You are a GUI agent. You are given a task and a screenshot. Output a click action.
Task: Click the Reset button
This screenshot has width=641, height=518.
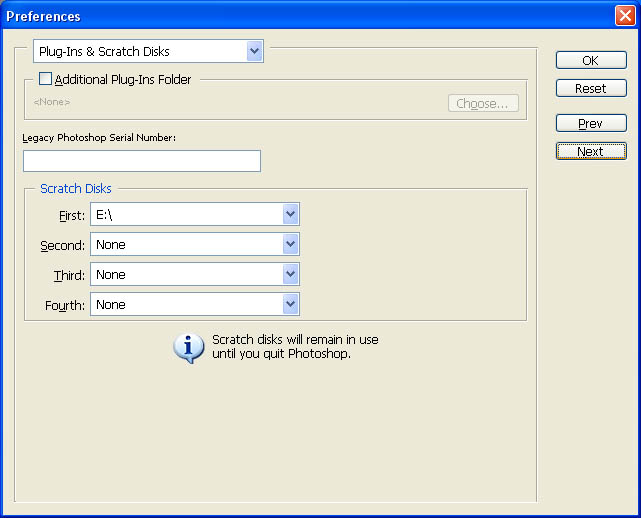pyautogui.click(x=590, y=88)
